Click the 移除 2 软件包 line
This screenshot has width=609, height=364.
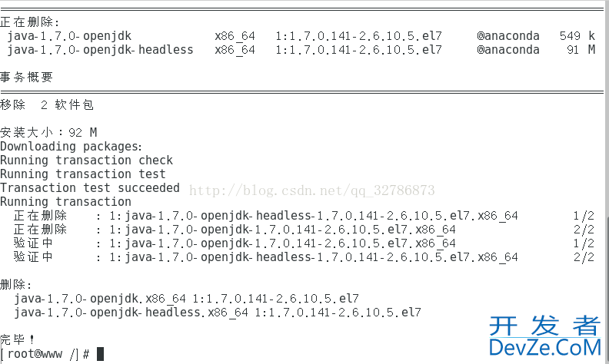[47, 104]
